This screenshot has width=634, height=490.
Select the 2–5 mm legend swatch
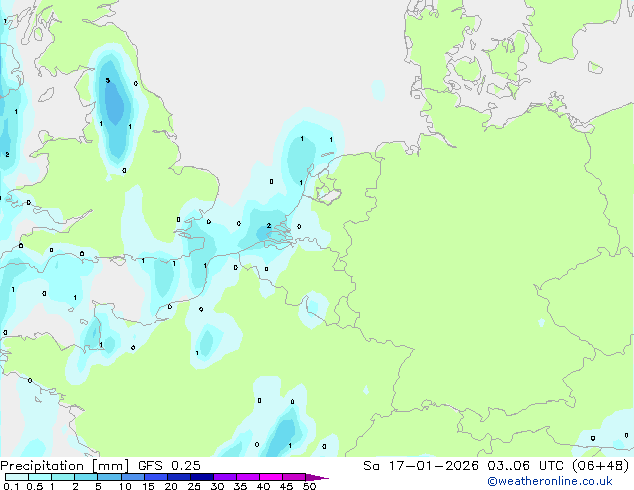pos(86,477)
